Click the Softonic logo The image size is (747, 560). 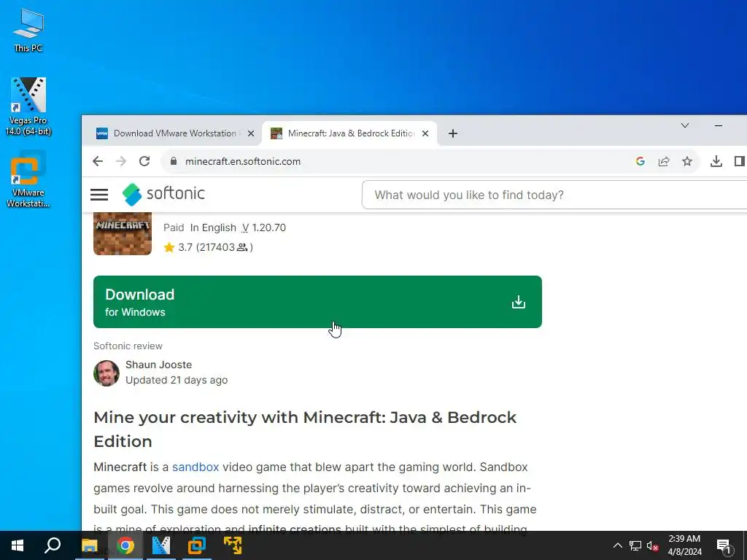[163, 194]
